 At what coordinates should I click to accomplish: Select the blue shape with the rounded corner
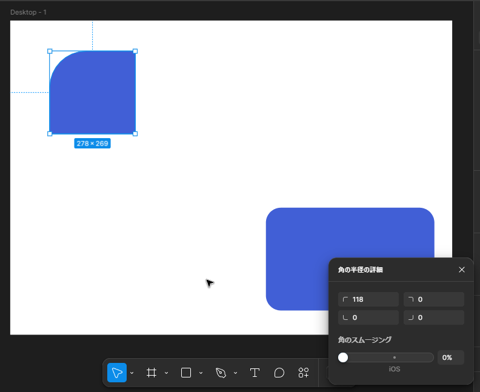pyautogui.click(x=93, y=92)
